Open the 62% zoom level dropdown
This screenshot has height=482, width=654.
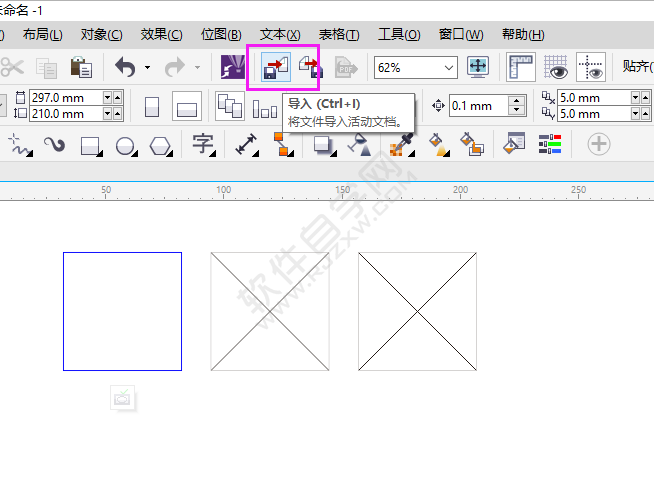(x=448, y=68)
